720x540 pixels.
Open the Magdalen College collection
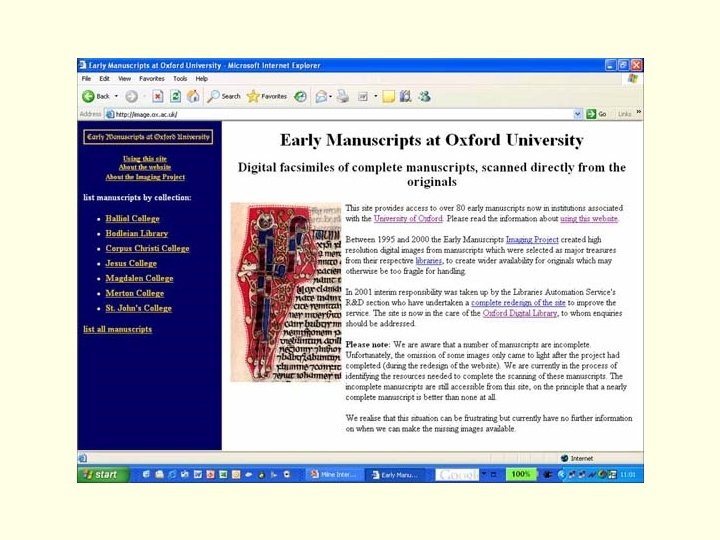(x=139, y=278)
